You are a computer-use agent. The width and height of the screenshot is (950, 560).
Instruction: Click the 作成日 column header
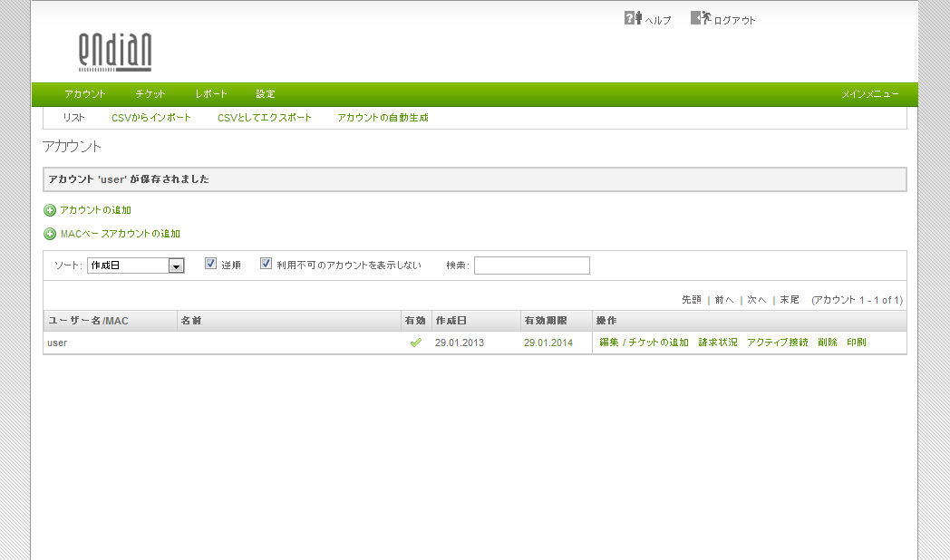[476, 321]
